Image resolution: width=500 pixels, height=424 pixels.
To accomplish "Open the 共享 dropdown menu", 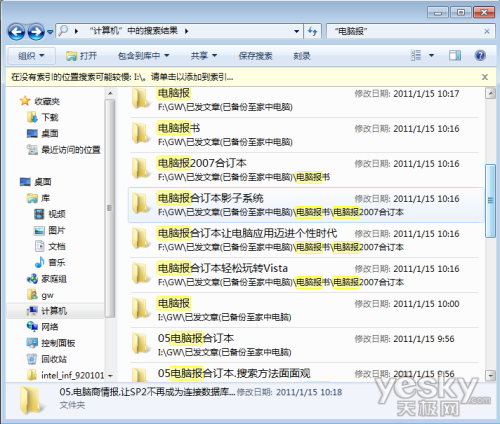I will 204,56.
